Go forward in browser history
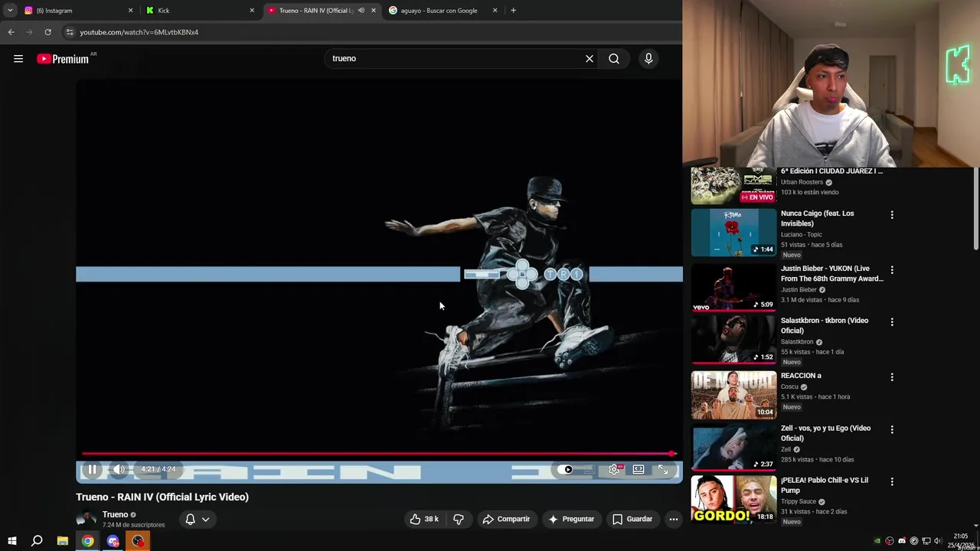Screen dimensions: 980x551 [29, 32]
